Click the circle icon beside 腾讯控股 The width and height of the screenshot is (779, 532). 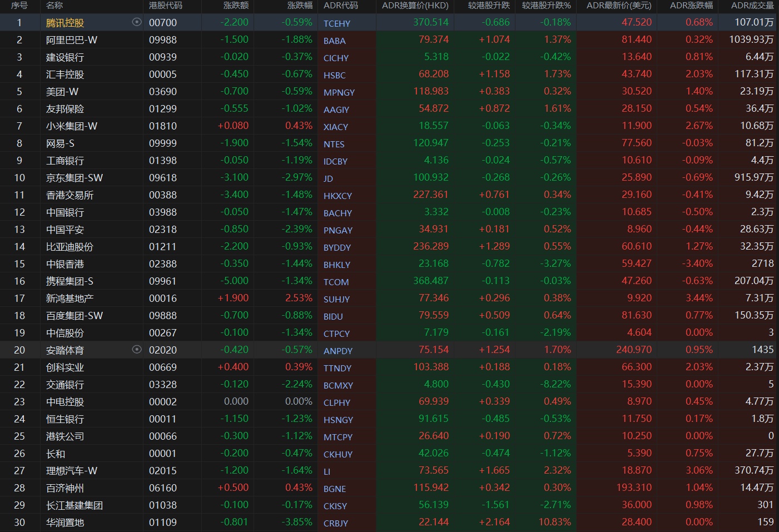coord(137,22)
